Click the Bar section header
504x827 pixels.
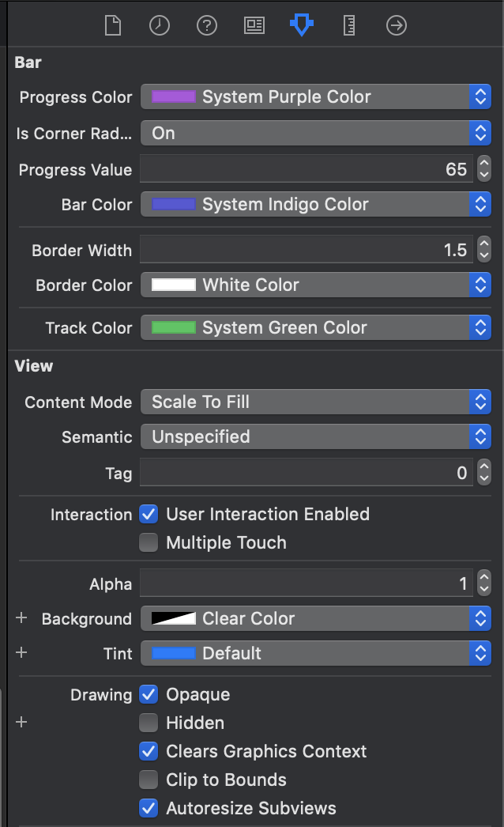pos(27,62)
